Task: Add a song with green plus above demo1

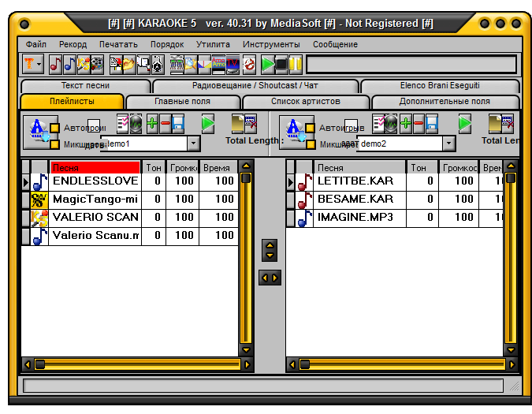Action: (152, 123)
